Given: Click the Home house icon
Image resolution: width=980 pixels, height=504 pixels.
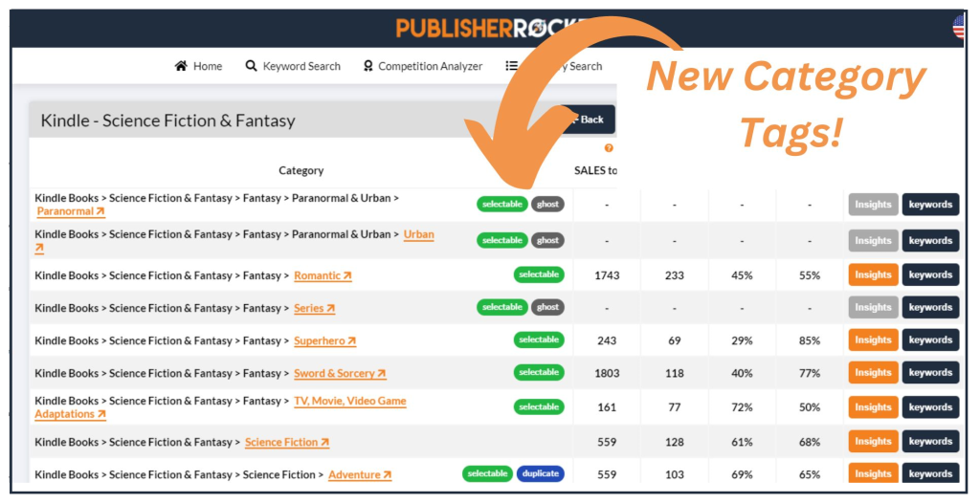Looking at the screenshot, I should [181, 66].
